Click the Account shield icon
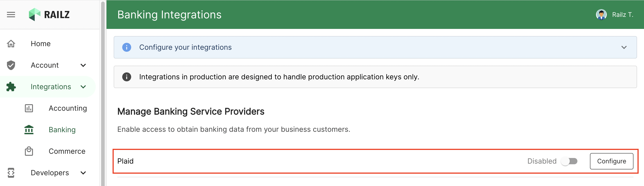 tap(11, 65)
